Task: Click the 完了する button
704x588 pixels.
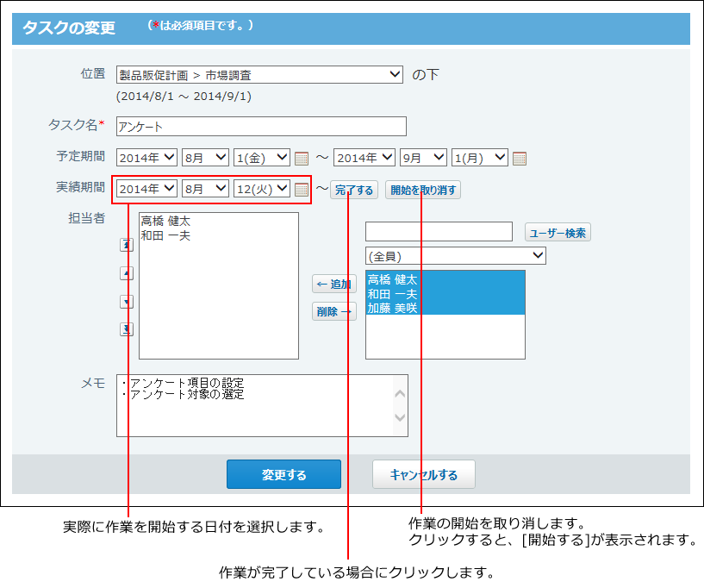Action: point(354,190)
